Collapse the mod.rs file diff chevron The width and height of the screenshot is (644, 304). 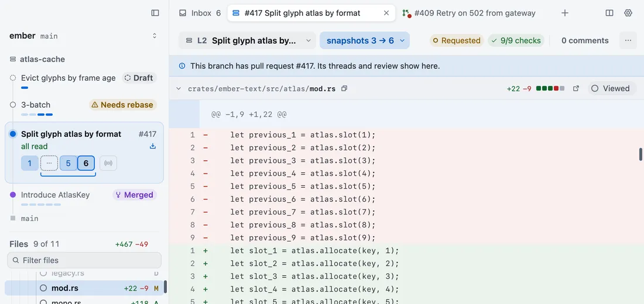pos(178,89)
